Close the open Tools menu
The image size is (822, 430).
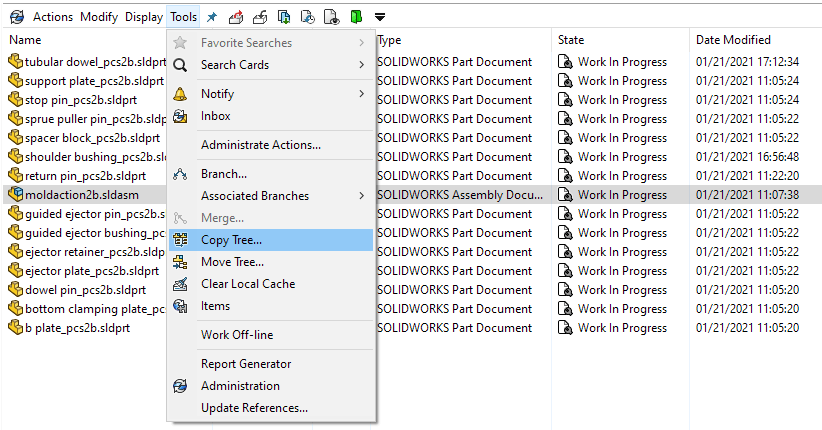pos(183,17)
